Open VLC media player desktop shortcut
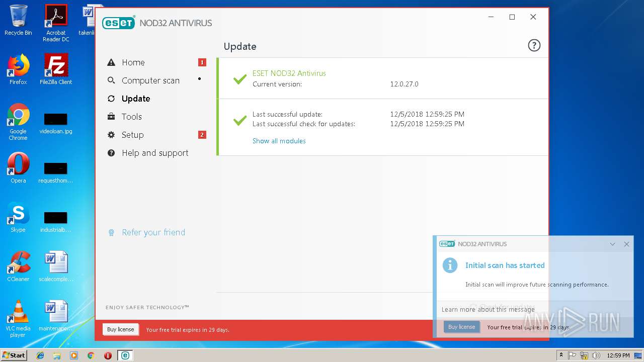Image resolution: width=644 pixels, height=362 pixels. 18,319
